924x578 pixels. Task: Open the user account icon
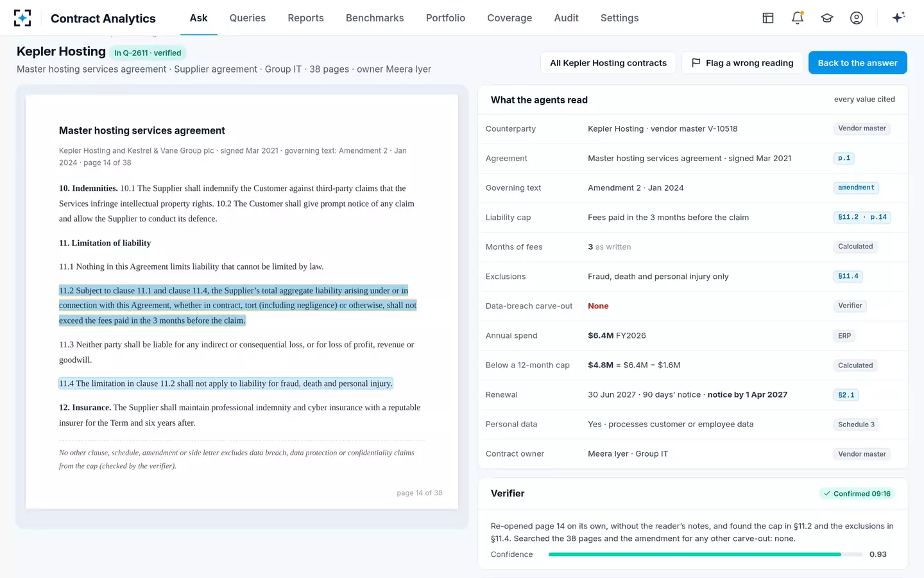pos(857,18)
